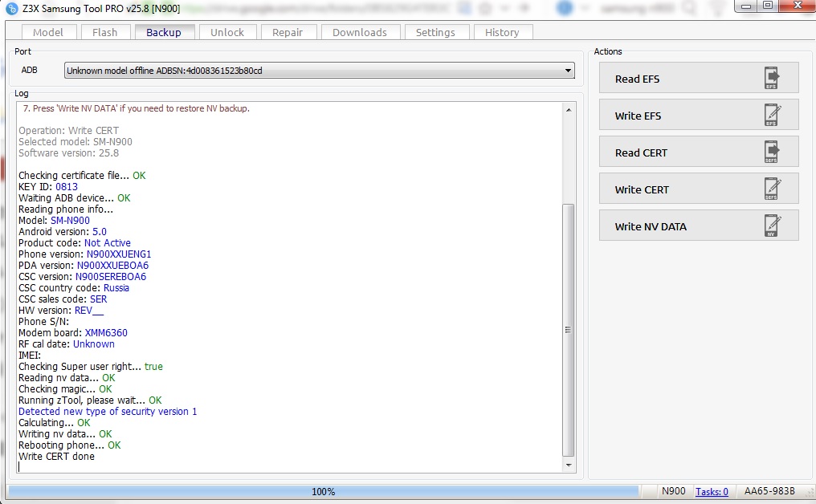Click the AA65-983B status bar code
Image resolution: width=816 pixels, height=504 pixels.
coord(769,491)
